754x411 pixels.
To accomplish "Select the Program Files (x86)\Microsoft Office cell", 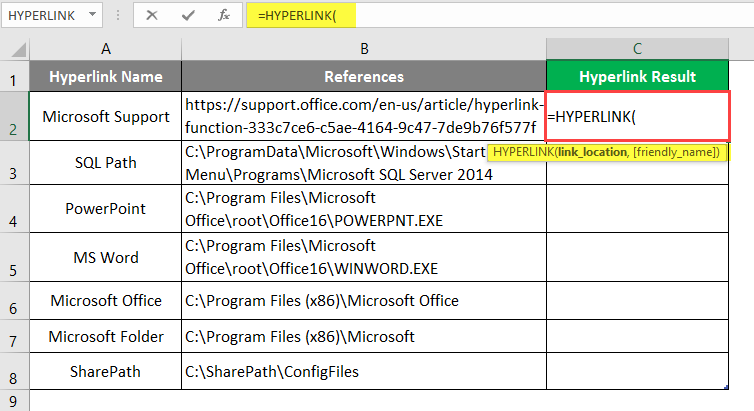I will 364,301.
